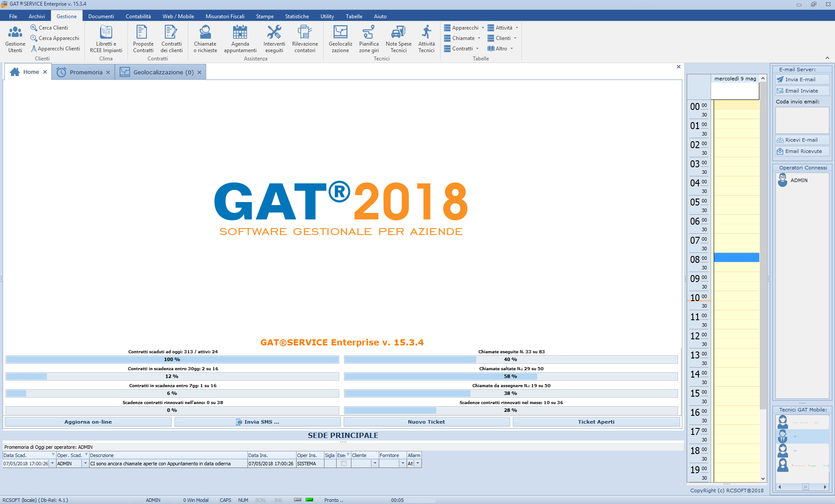Viewport: 835px width, 504px height.
Task: Open the Utility menu
Action: click(x=327, y=16)
